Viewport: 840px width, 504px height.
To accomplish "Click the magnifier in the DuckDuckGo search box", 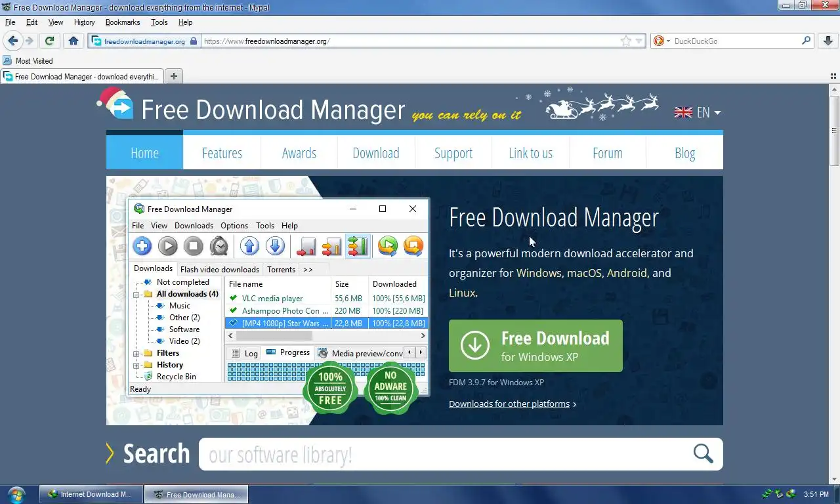I will tap(807, 41).
